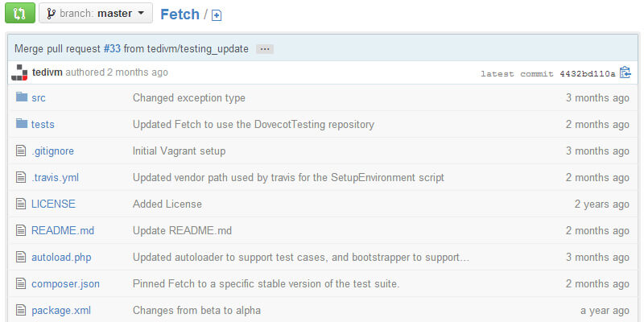Click the green compare branches icon button

(x=20, y=13)
